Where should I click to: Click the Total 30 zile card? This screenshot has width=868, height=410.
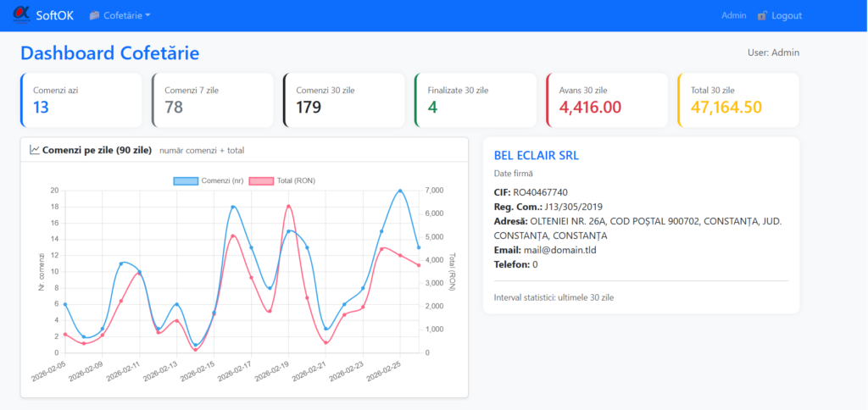click(x=737, y=100)
